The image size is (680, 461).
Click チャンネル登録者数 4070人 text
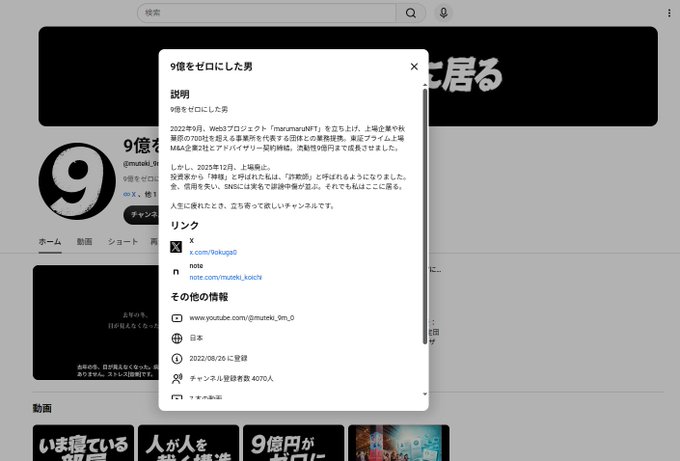click(x=231, y=379)
